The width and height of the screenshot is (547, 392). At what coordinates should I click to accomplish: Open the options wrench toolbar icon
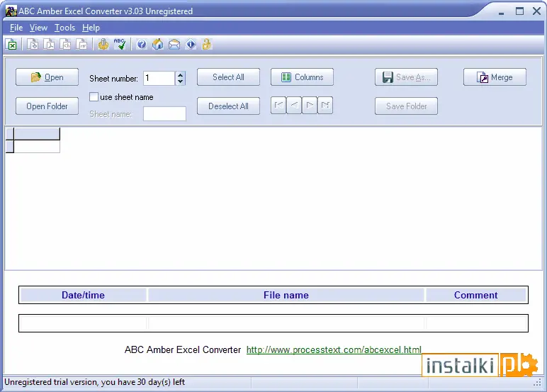[x=103, y=45]
